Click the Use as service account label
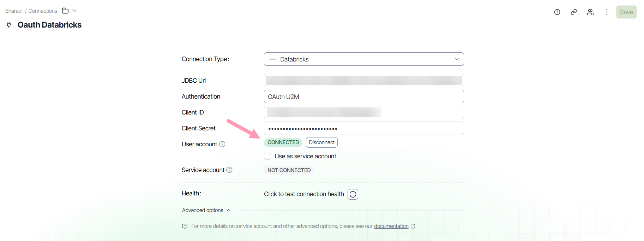The width and height of the screenshot is (644, 241). 305,156
